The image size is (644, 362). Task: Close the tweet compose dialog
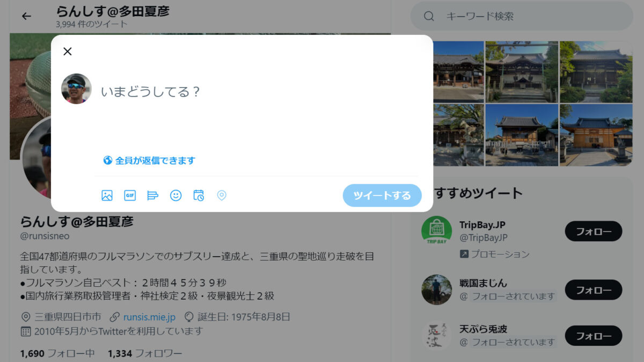[x=68, y=52]
